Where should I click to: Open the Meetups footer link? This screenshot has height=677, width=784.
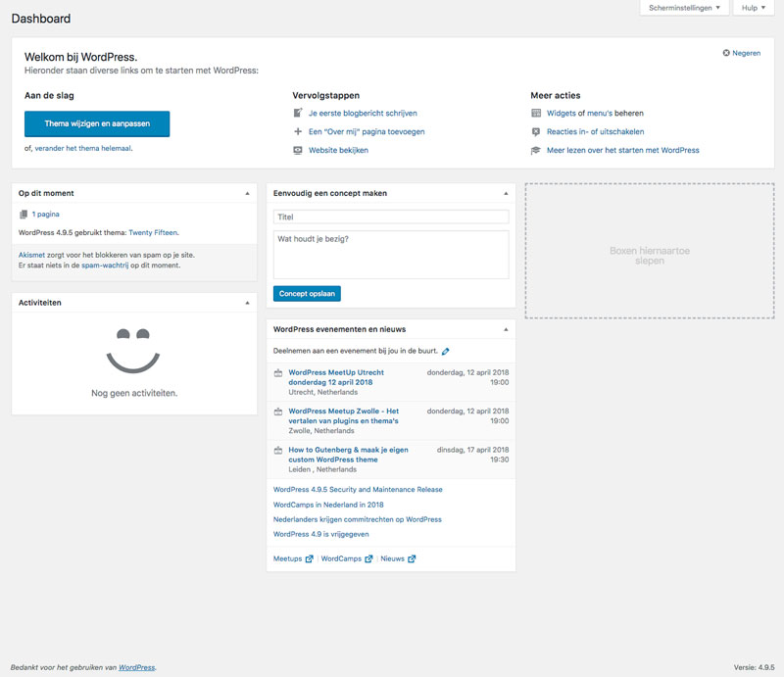tap(287, 559)
